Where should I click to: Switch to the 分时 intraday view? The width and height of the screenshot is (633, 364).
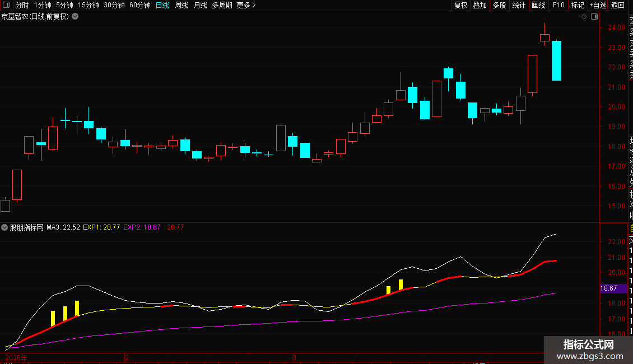pyautogui.click(x=22, y=5)
